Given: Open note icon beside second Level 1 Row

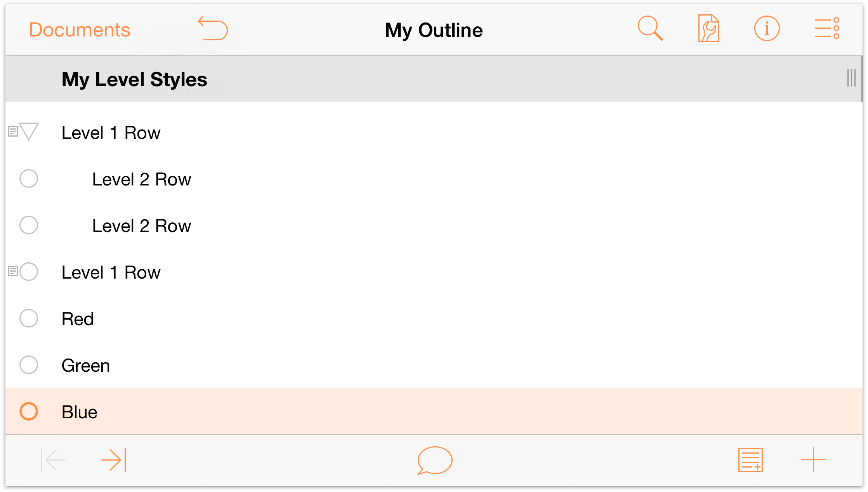Looking at the screenshot, I should click(x=13, y=271).
